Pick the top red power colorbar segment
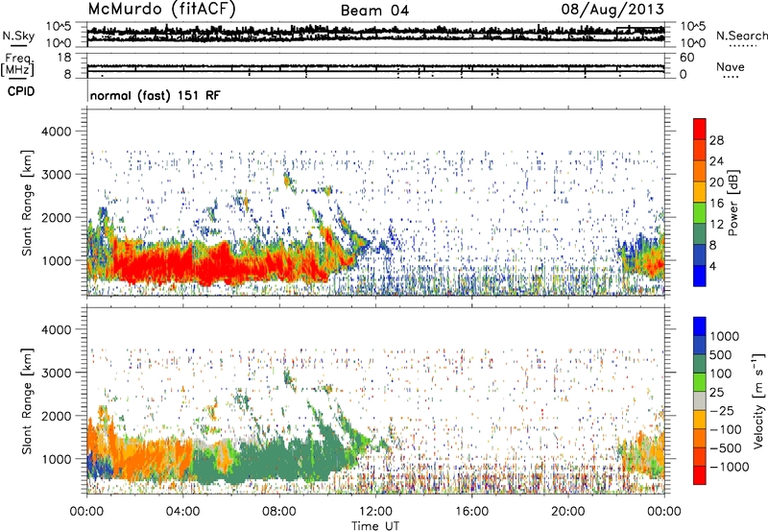The image size is (768, 532). click(x=700, y=130)
